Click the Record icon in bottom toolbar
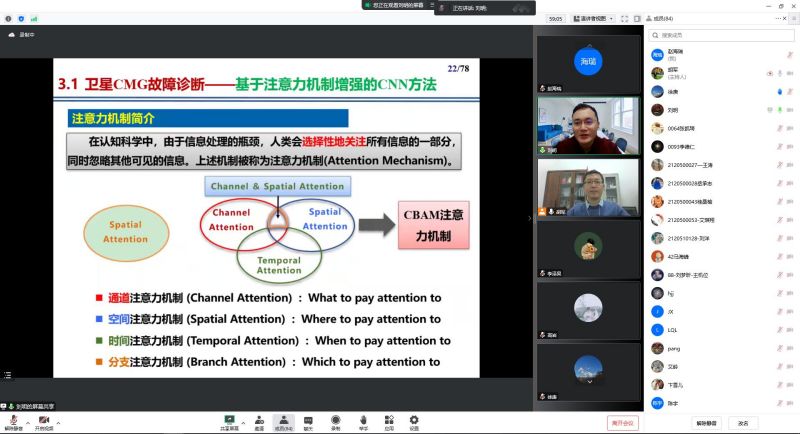The width and height of the screenshot is (800, 434). (x=336, y=421)
